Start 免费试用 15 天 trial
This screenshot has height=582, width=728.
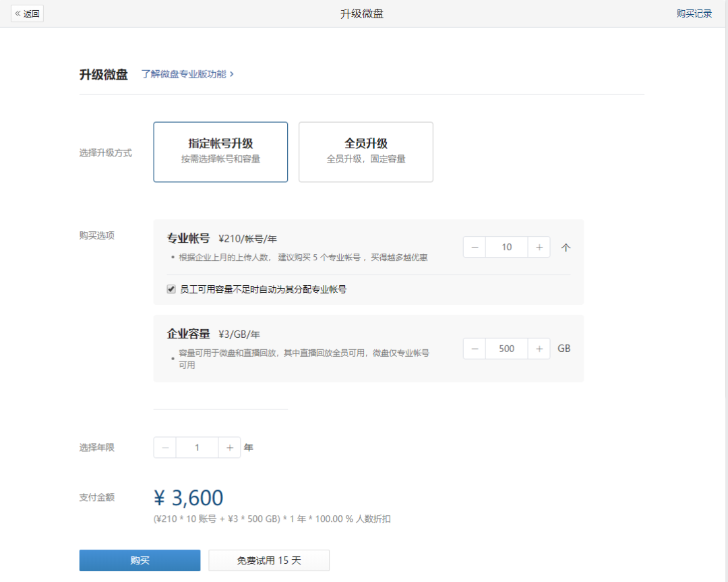pos(269,560)
